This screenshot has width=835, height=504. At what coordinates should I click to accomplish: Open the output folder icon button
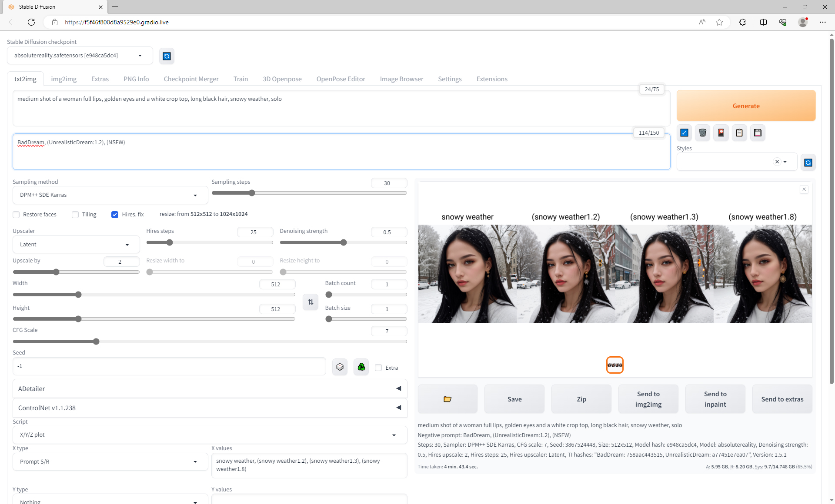(447, 399)
